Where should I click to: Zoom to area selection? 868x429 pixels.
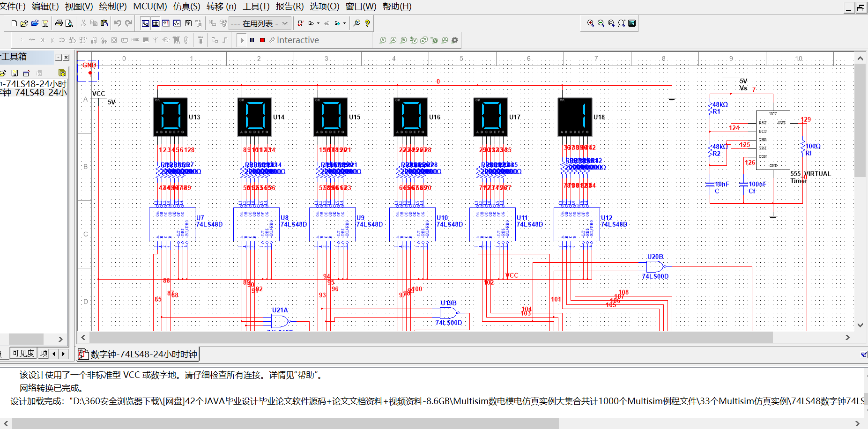[x=611, y=23]
